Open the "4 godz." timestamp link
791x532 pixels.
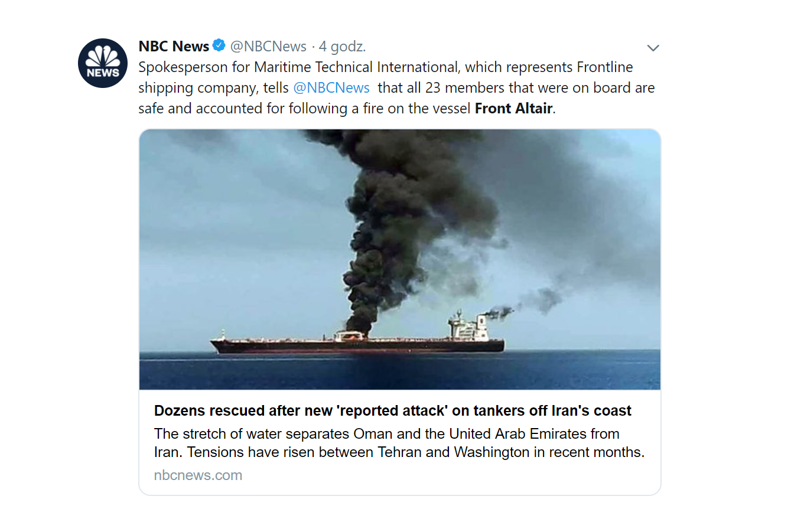[x=342, y=46]
